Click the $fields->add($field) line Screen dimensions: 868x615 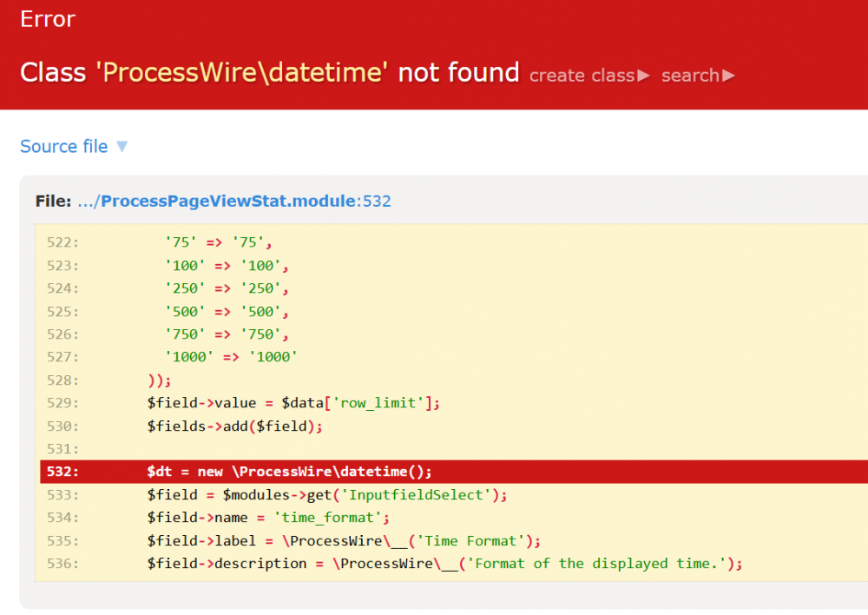pos(234,426)
